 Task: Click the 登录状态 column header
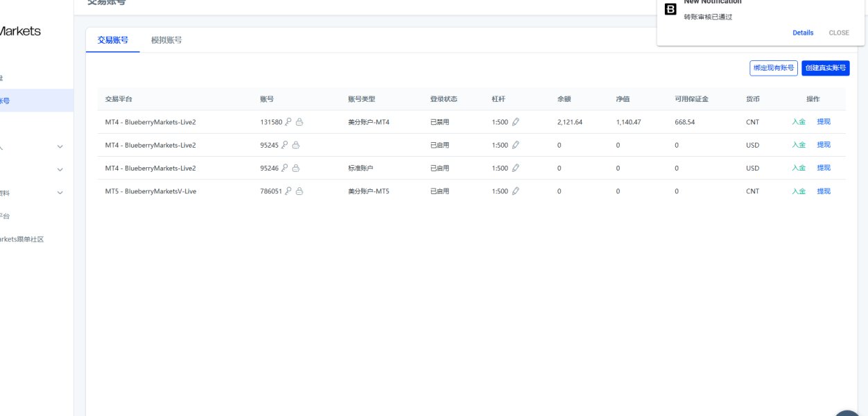point(444,99)
